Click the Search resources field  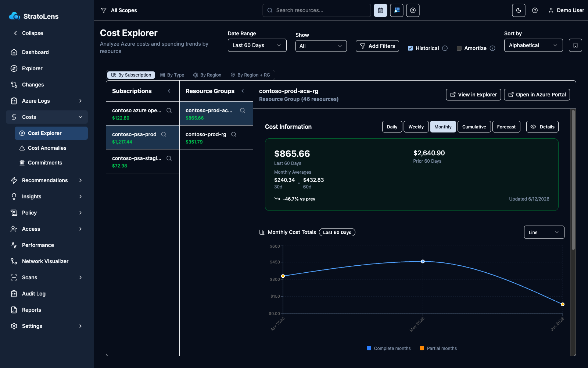(x=317, y=10)
